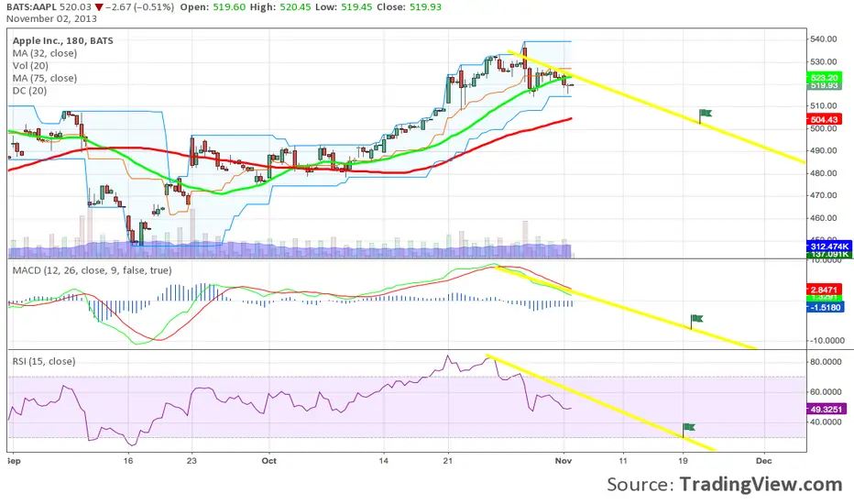Click the MA (75, close) indicator label
The height and width of the screenshot is (504, 854).
point(45,79)
